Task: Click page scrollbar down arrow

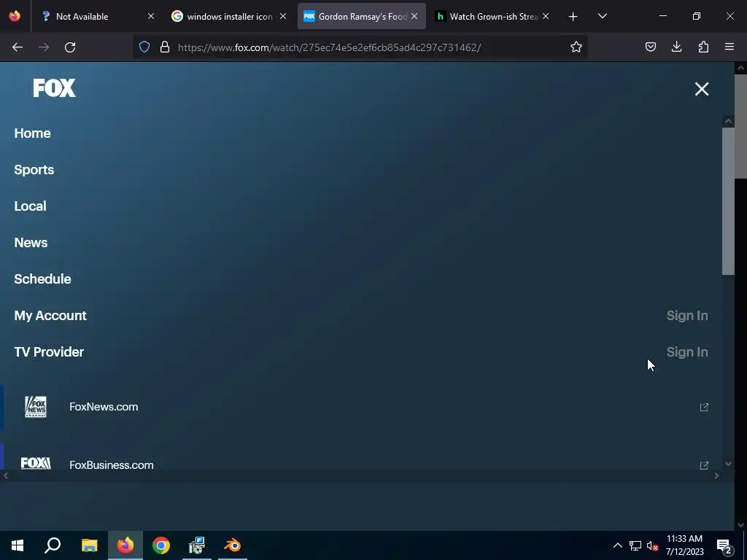Action: [x=740, y=525]
